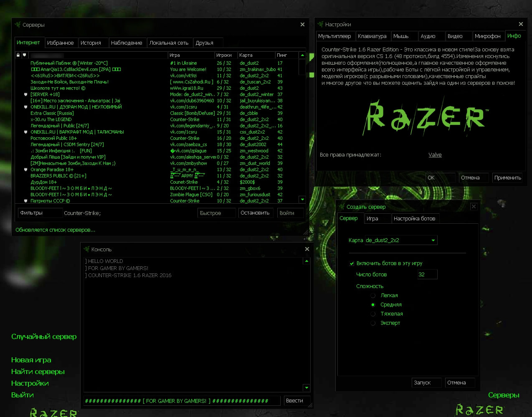The image size is (532, 417).
Task: Open the Аудио settings tab
Action: (x=432, y=36)
